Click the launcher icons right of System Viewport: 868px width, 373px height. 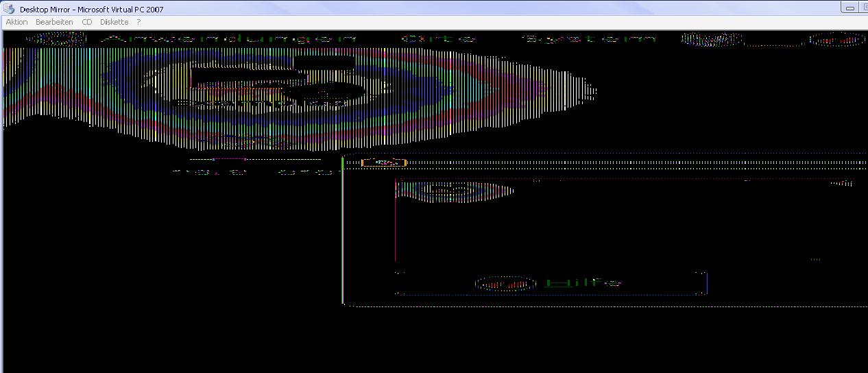point(712,39)
